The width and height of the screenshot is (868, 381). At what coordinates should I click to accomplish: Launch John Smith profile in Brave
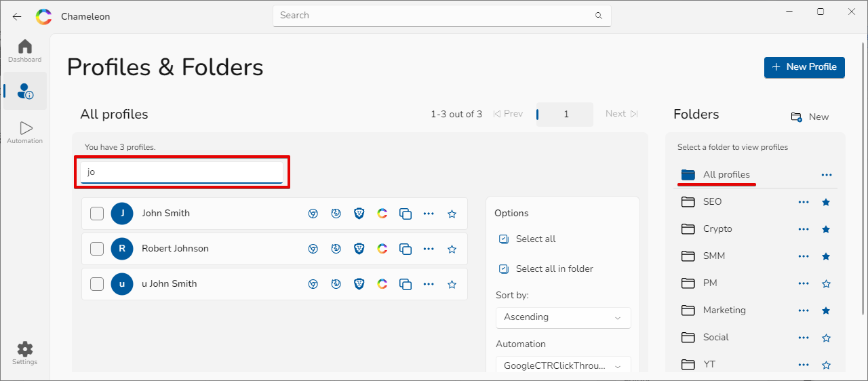coord(359,214)
